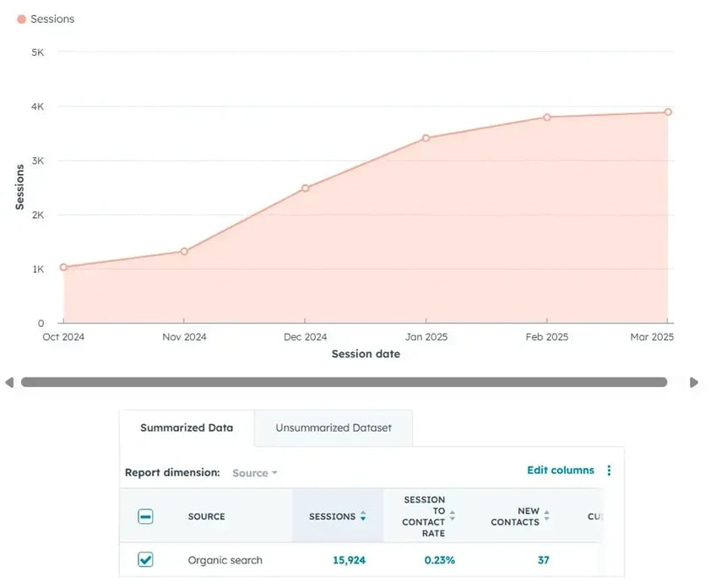Screen dimensions: 711x588
Task: Click the left scroll arrow below the chart
Action: [x=9, y=383]
